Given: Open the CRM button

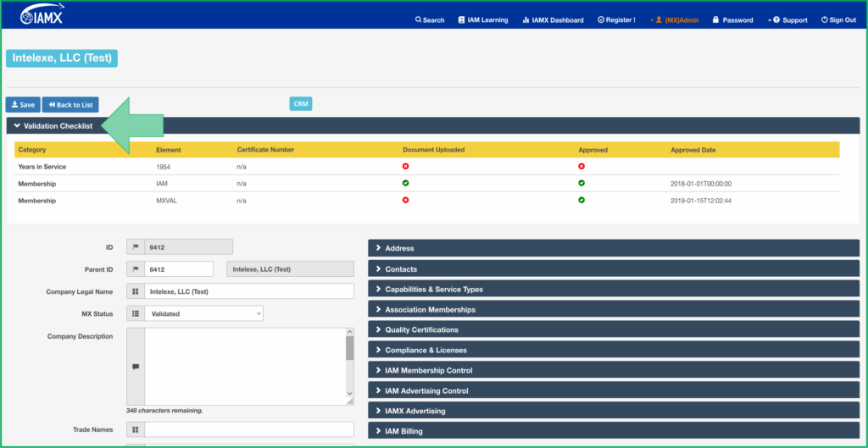Looking at the screenshot, I should [301, 103].
